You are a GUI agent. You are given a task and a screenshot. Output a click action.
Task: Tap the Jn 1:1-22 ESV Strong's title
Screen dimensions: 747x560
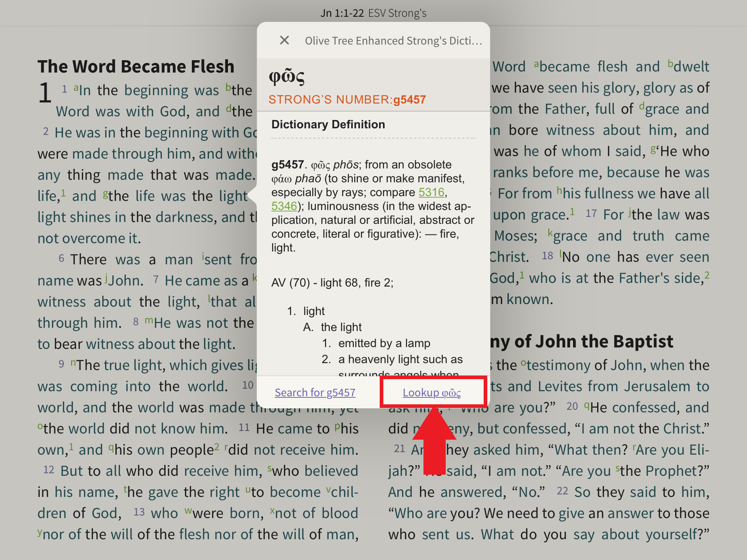[373, 13]
